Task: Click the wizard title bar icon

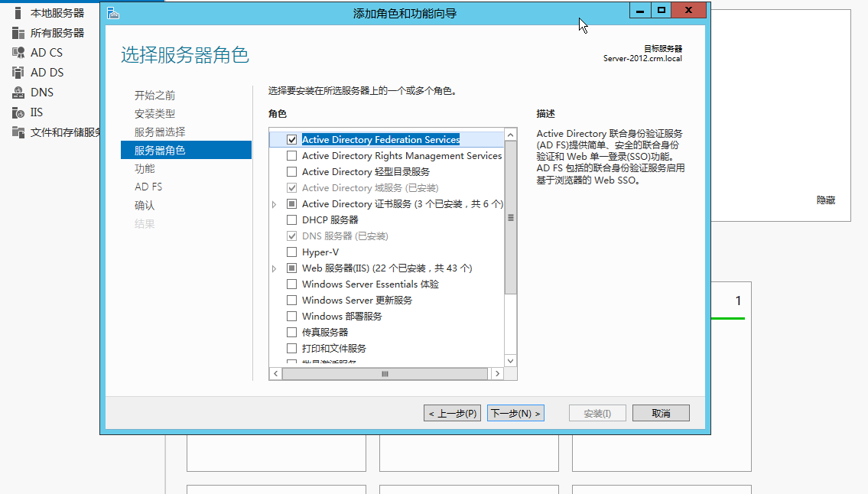Action: click(113, 13)
